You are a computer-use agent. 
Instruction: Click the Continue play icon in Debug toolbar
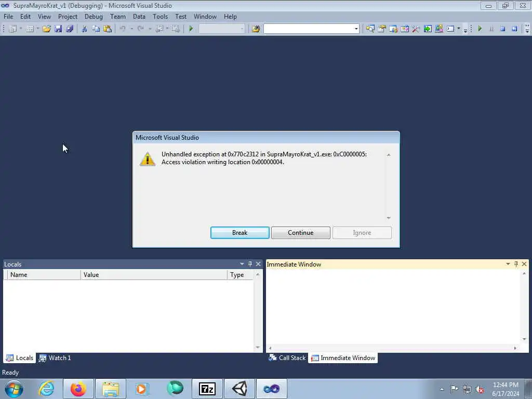[480, 29]
